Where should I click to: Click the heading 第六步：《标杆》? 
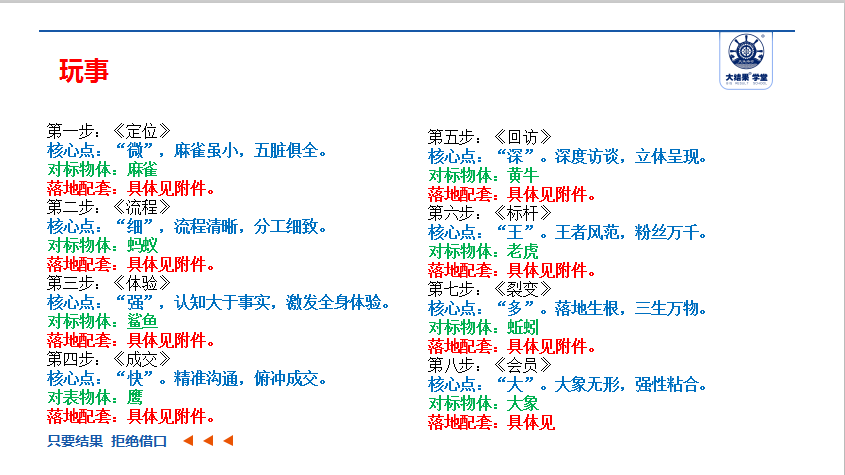(x=490, y=213)
